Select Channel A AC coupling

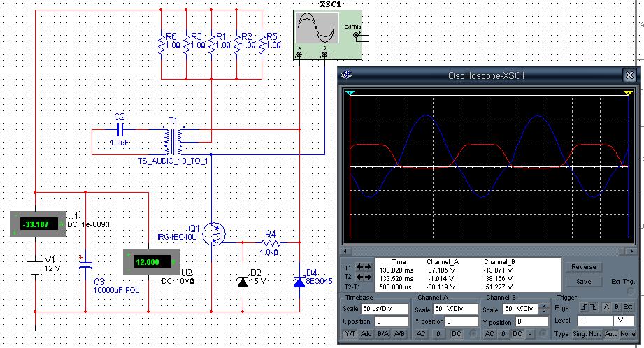pos(422,334)
